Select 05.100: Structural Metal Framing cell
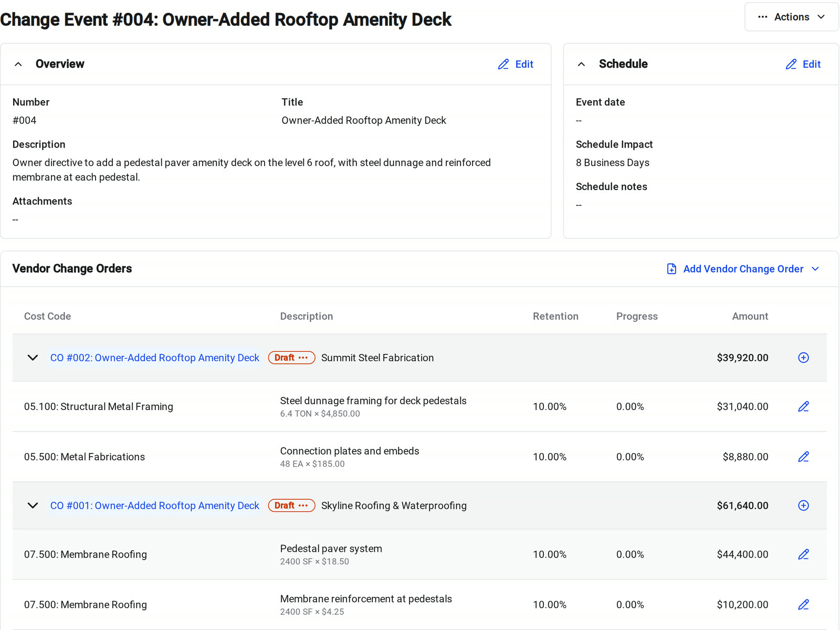Screen dimensions: 840x630 [x=99, y=406]
